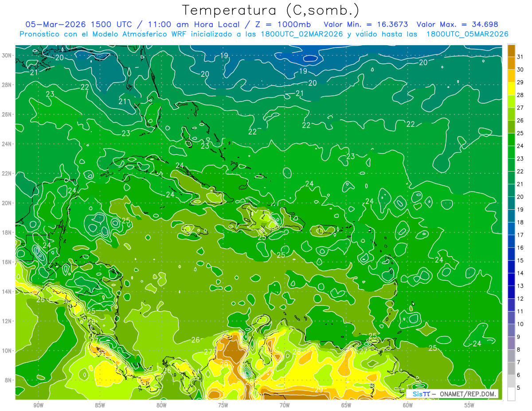Click 'Pronostico con el Modelo Atmosferico WRF' text
The width and height of the screenshot is (532, 411).
point(103,34)
